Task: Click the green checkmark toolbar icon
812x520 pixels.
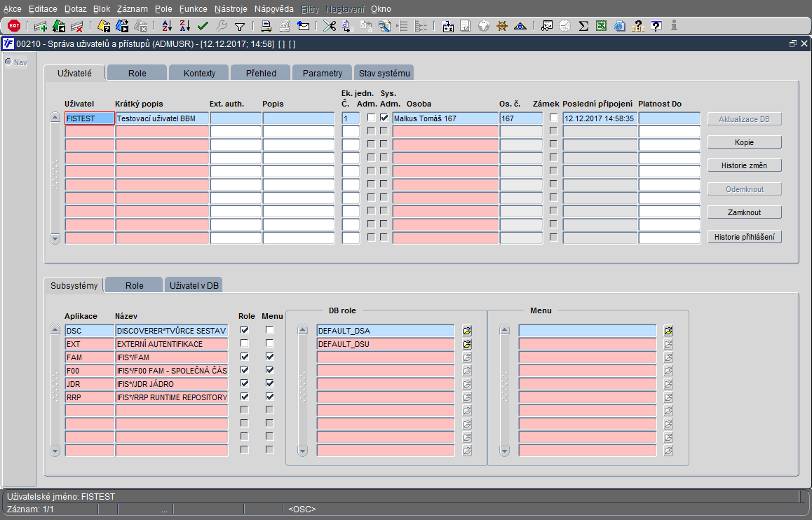Action: [x=203, y=25]
